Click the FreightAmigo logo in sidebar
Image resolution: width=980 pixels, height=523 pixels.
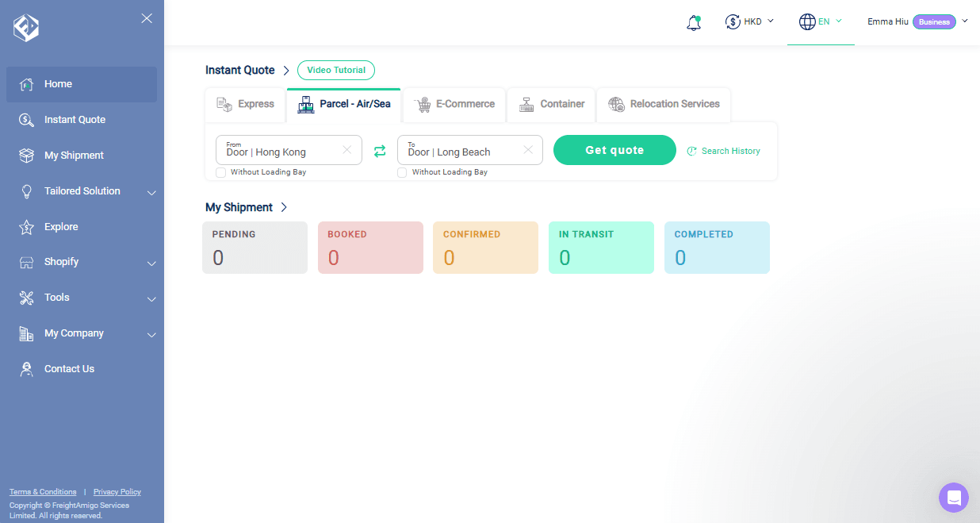coord(26,28)
